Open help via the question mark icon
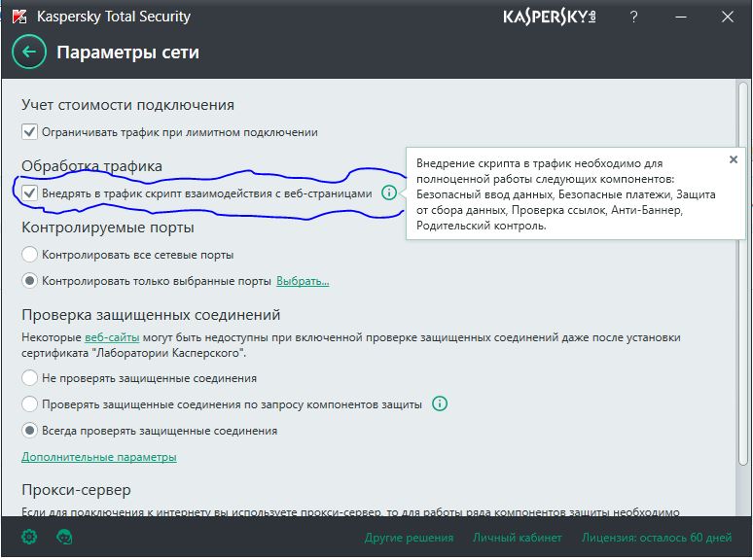 (x=634, y=17)
